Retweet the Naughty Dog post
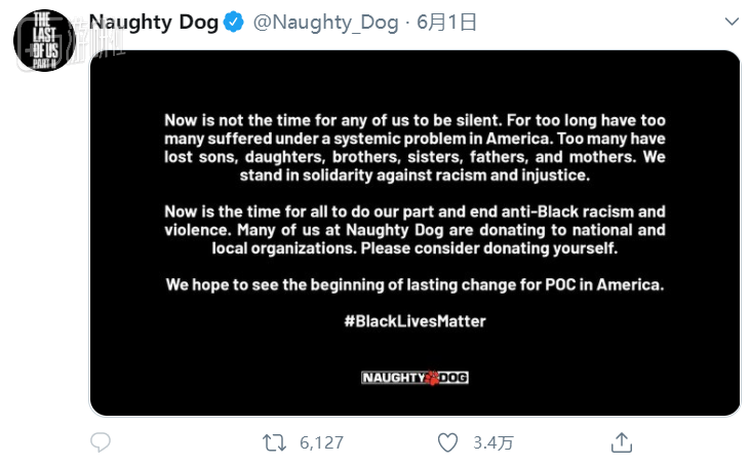This screenshot has height=465, width=750. coord(271,442)
